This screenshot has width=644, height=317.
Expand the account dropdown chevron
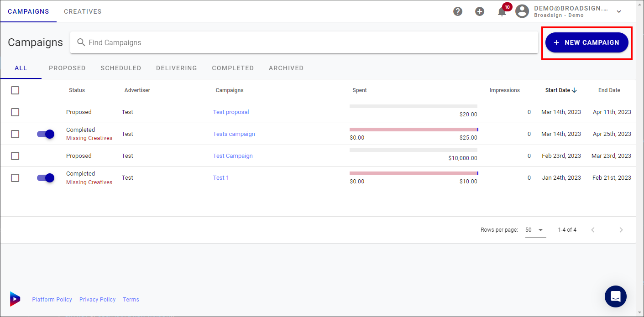point(619,11)
